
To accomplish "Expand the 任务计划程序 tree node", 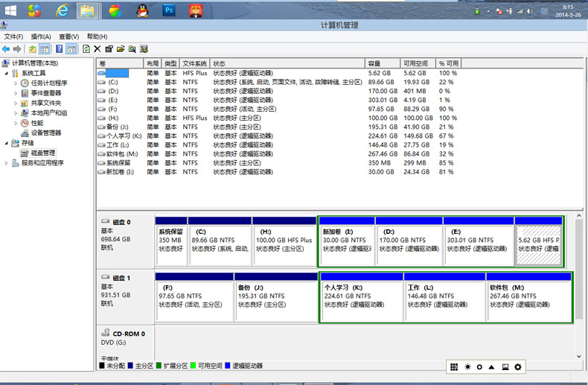I will pos(16,83).
